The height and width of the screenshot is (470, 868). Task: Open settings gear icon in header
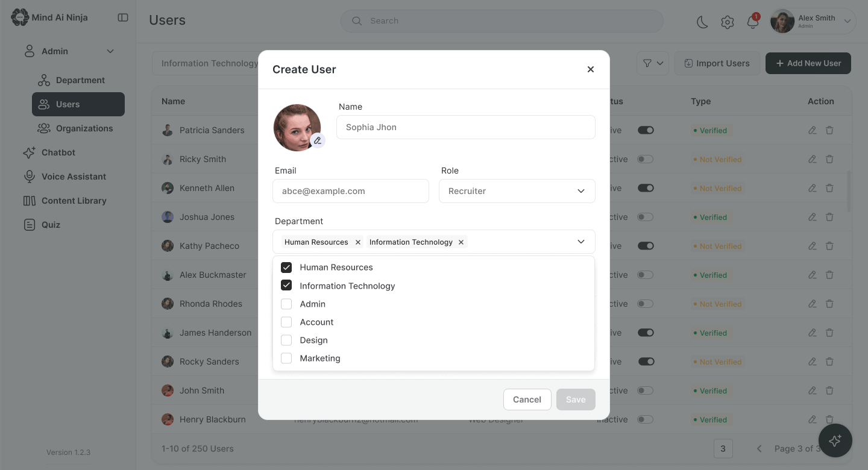coord(728,22)
